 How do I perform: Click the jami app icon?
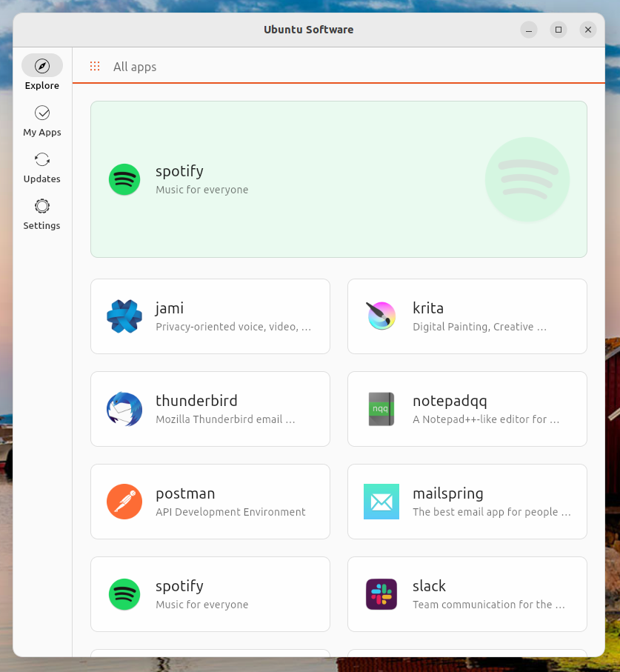pos(124,316)
